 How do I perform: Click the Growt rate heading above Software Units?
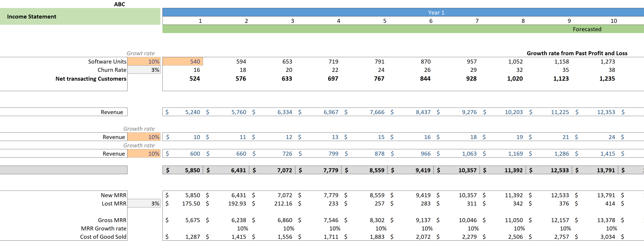pyautogui.click(x=141, y=53)
